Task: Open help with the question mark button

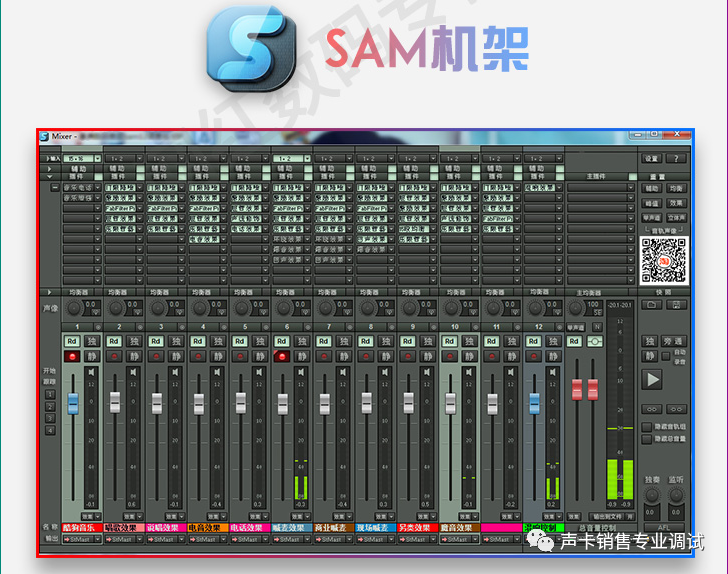Action: 676,158
